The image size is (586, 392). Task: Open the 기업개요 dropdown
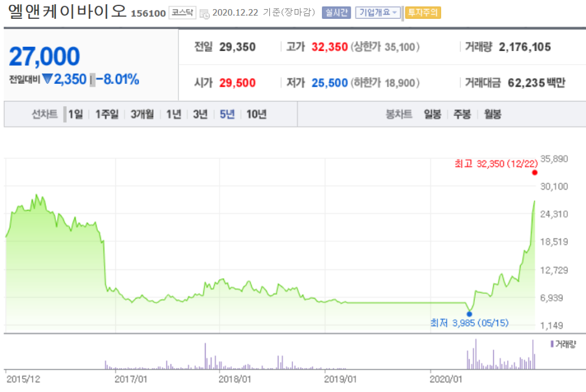point(377,13)
